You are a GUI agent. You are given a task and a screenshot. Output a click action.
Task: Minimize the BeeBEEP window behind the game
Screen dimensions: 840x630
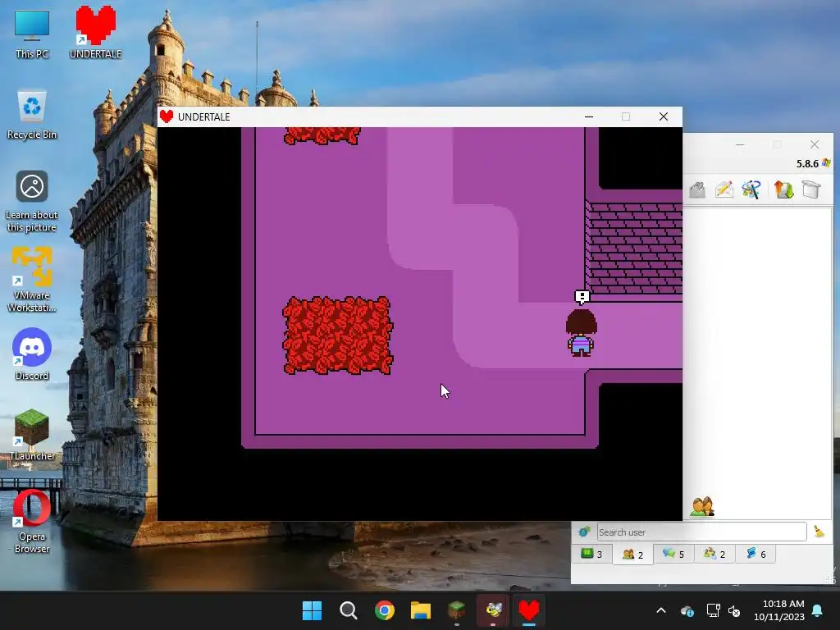coord(740,144)
